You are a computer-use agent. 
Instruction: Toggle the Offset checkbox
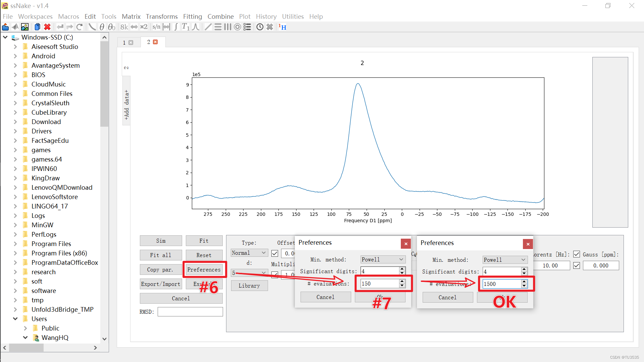(275, 253)
